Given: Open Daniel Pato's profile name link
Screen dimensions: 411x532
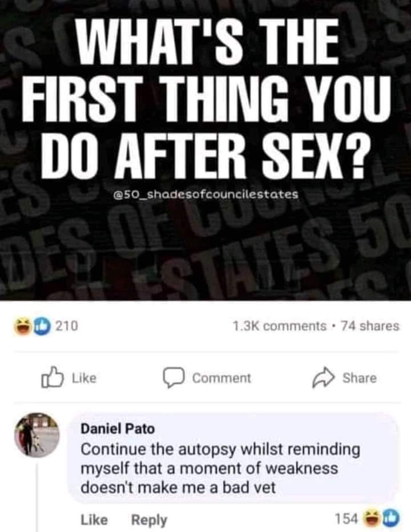Looking at the screenshot, I should 118,429.
